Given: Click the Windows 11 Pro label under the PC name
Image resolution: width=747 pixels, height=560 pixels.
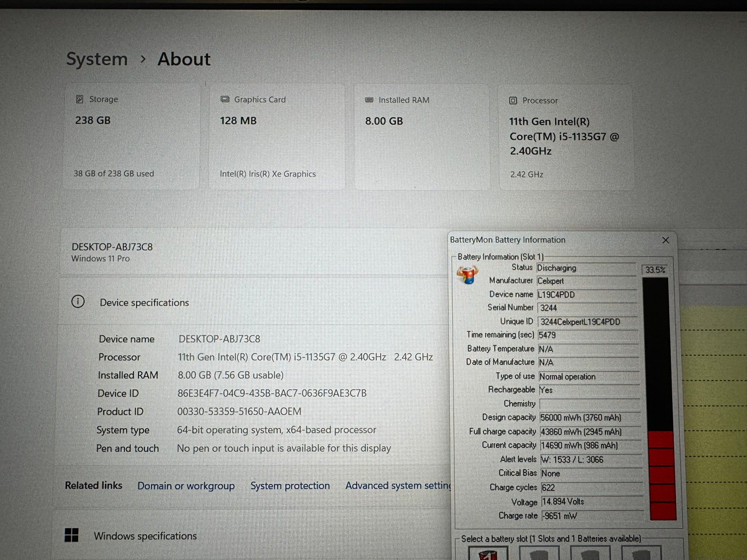Looking at the screenshot, I should [101, 258].
